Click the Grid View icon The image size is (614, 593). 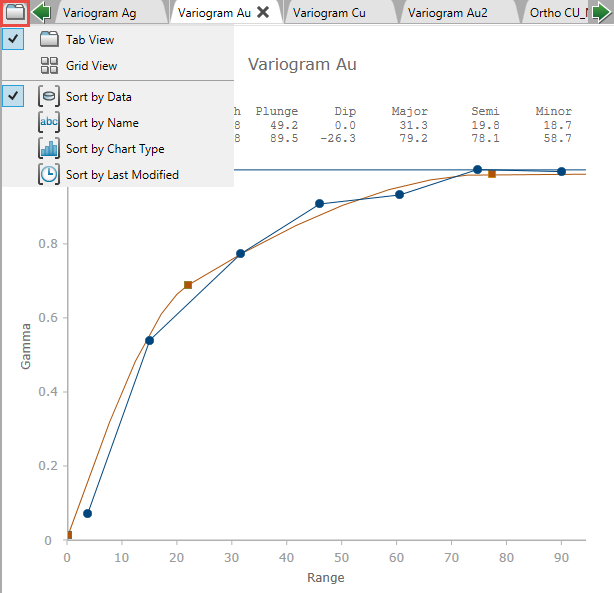coord(49,65)
